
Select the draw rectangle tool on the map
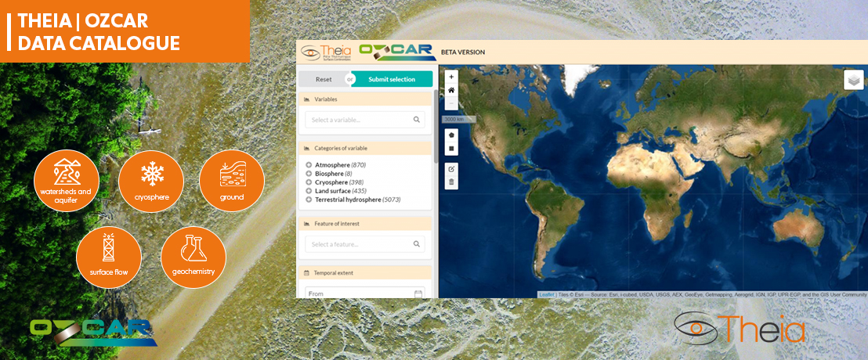point(451,148)
